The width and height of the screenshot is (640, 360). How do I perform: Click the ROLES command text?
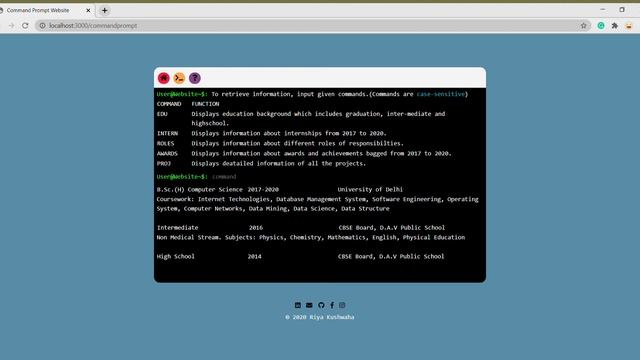click(165, 144)
